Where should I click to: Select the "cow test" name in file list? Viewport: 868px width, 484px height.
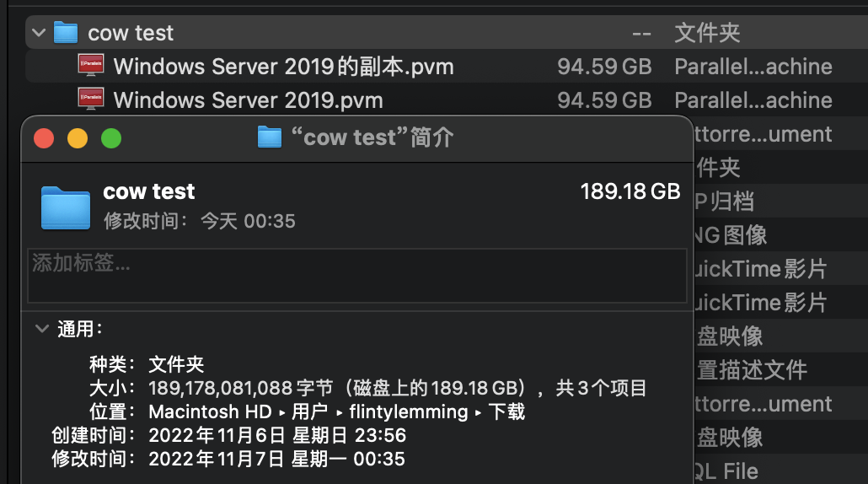[x=131, y=33]
